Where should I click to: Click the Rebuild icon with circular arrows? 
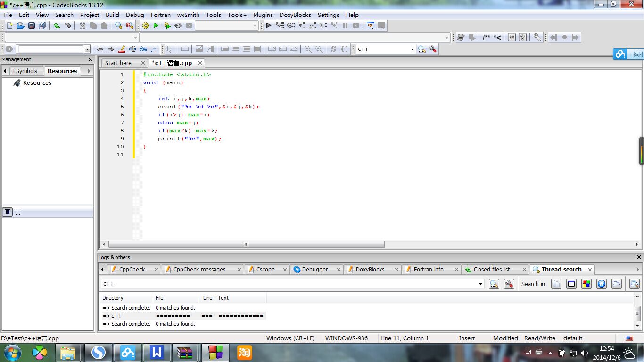pyautogui.click(x=178, y=25)
